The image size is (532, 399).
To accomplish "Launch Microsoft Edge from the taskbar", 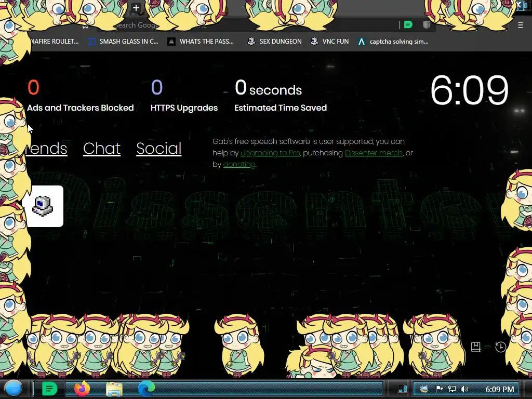I will tap(146, 389).
